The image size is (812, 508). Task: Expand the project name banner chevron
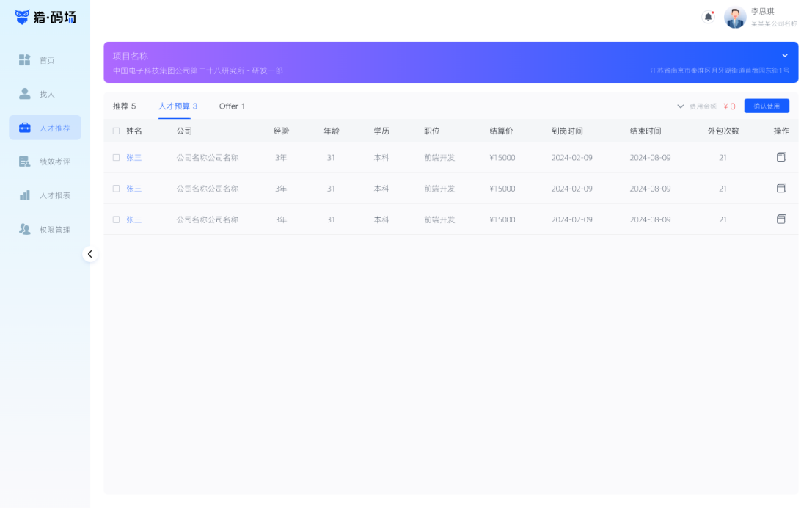pyautogui.click(x=784, y=55)
